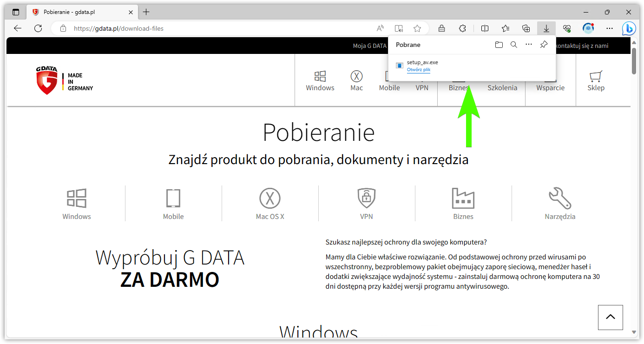Open the user profile avatar
The image size is (644, 344).
point(588,28)
